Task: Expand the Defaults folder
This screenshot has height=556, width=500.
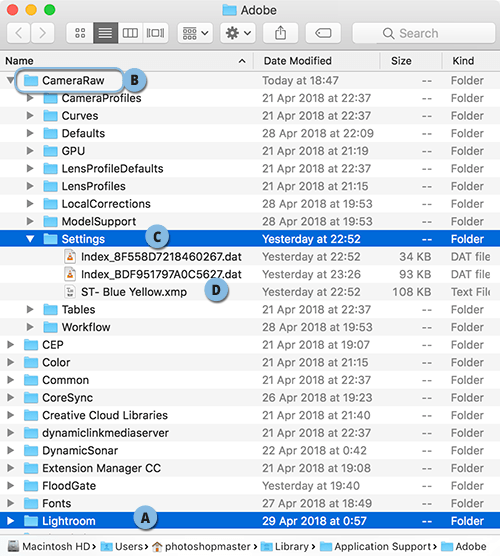Action: (30, 133)
